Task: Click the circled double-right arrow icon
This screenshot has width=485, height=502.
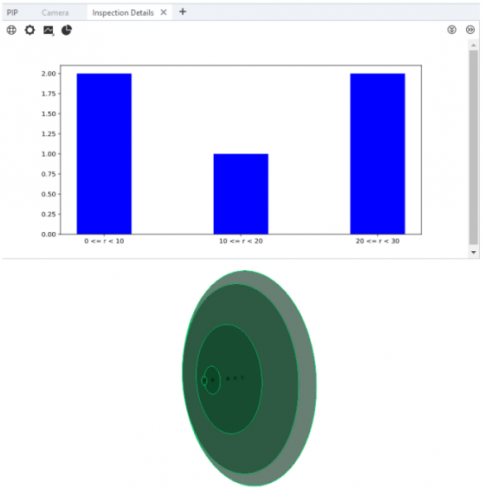Action: tap(470, 30)
